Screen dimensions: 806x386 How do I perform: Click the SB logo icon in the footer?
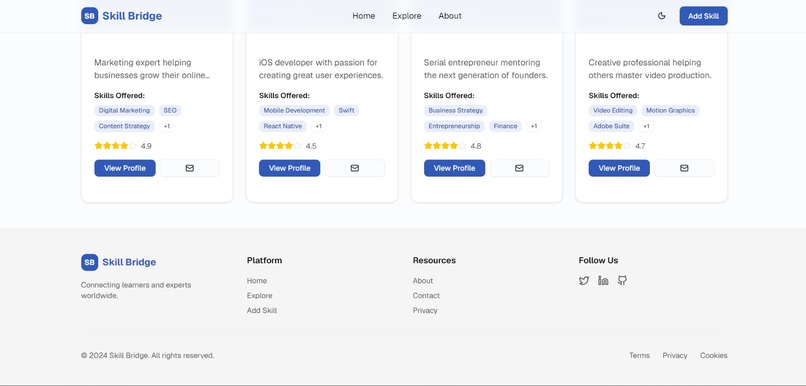pyautogui.click(x=89, y=262)
